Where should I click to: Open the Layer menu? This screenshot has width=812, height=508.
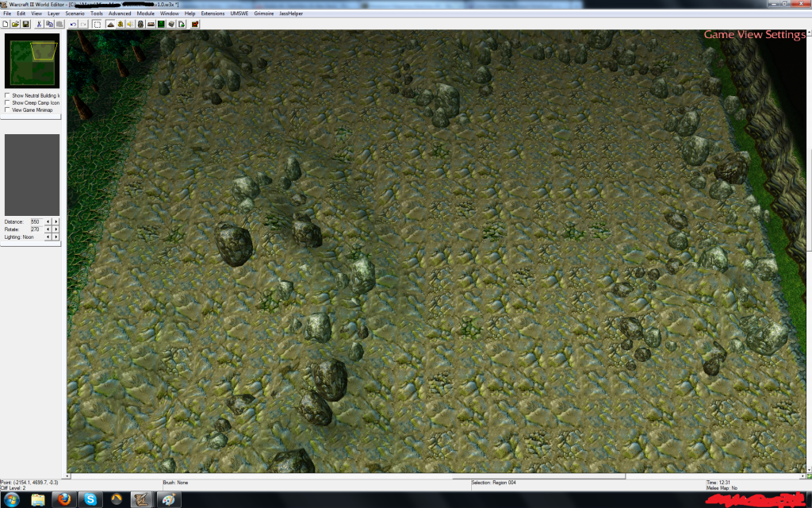point(54,13)
